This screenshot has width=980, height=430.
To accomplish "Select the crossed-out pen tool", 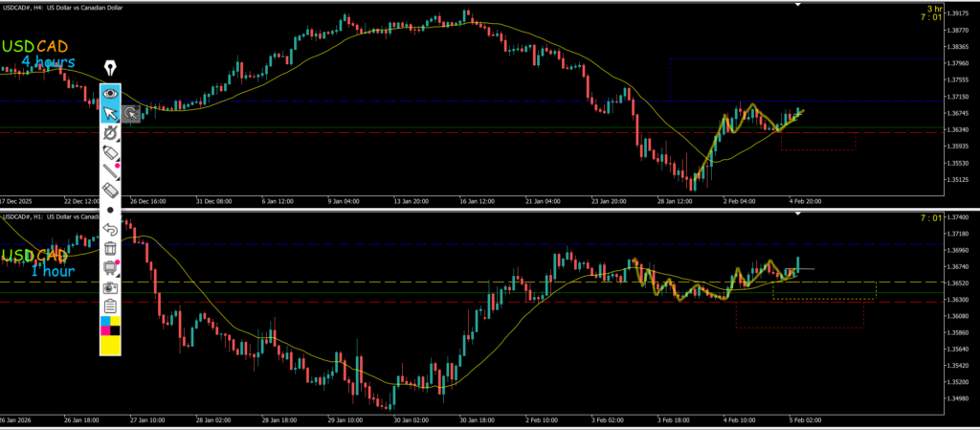I will click(111, 133).
